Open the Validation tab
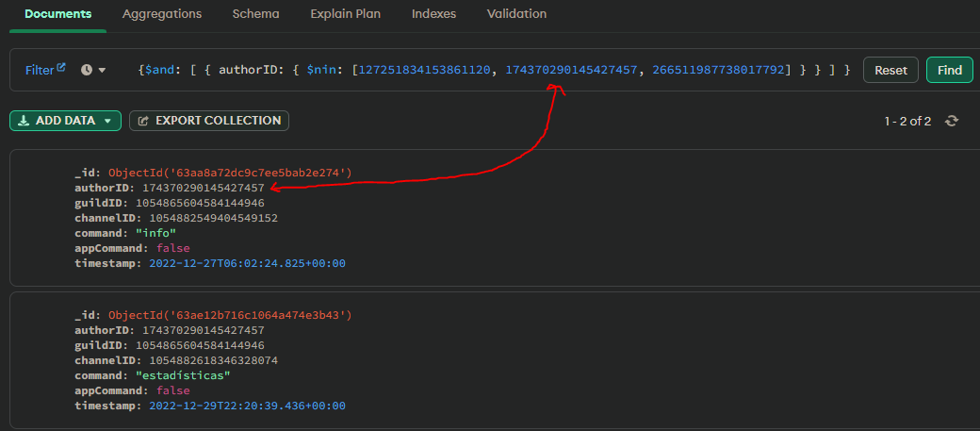980x431 pixels. click(x=516, y=14)
